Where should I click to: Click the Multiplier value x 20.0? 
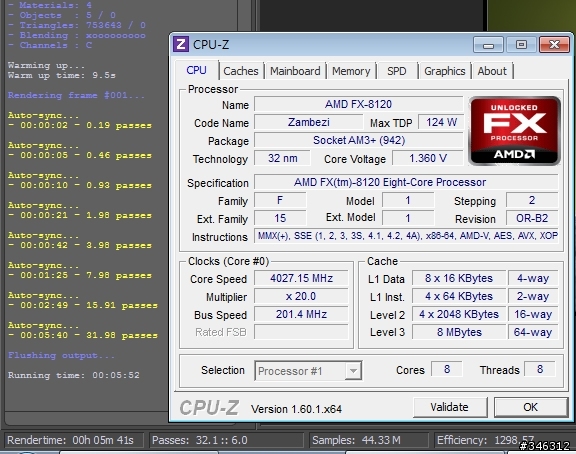coord(301,296)
